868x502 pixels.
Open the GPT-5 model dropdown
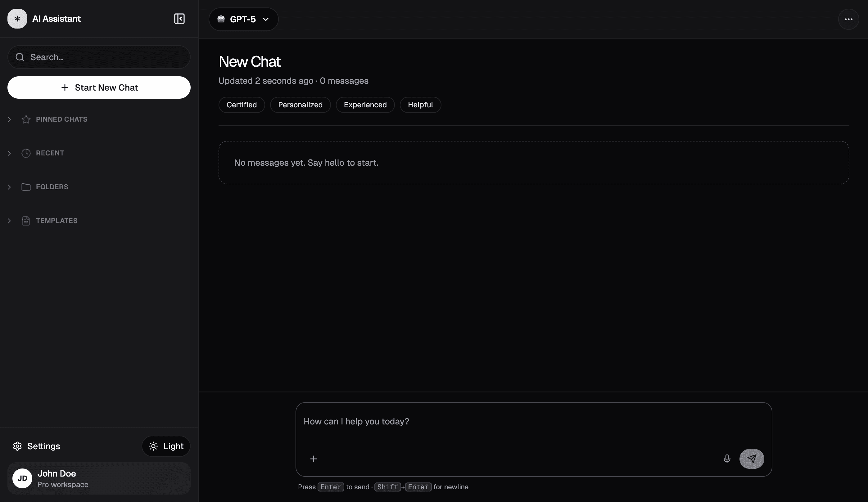243,19
